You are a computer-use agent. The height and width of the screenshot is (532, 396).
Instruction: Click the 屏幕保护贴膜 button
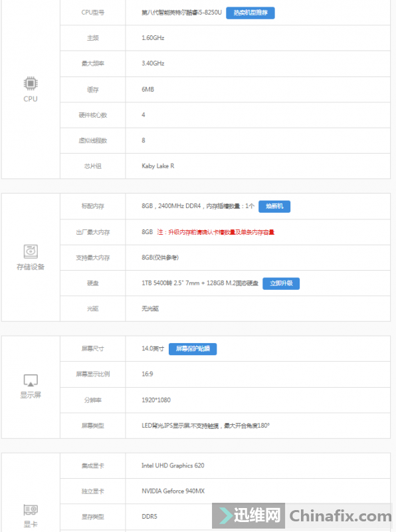pyautogui.click(x=193, y=348)
